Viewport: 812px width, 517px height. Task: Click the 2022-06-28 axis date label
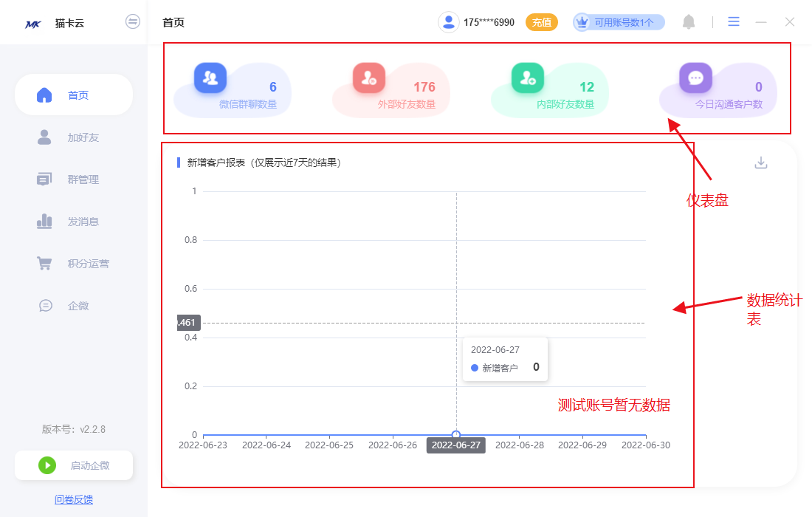520,445
